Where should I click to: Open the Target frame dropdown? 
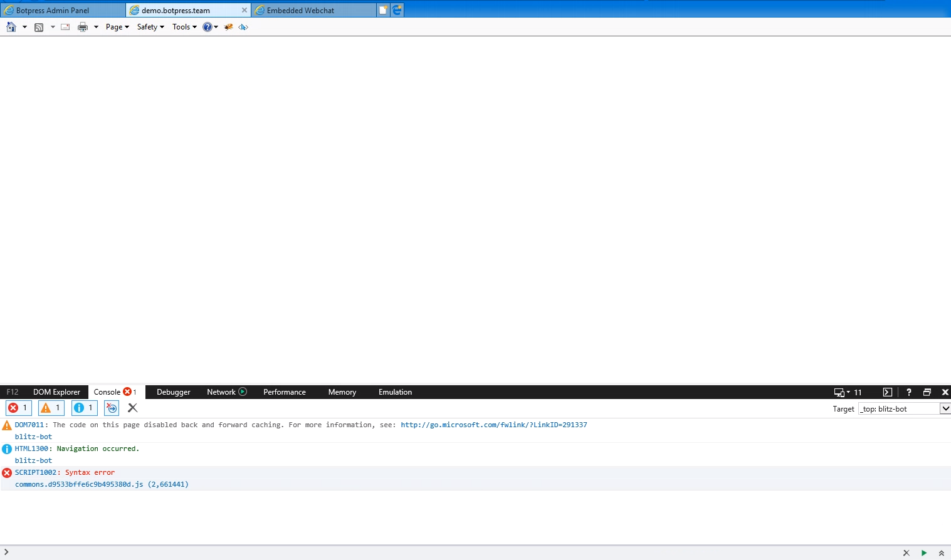pyautogui.click(x=945, y=408)
